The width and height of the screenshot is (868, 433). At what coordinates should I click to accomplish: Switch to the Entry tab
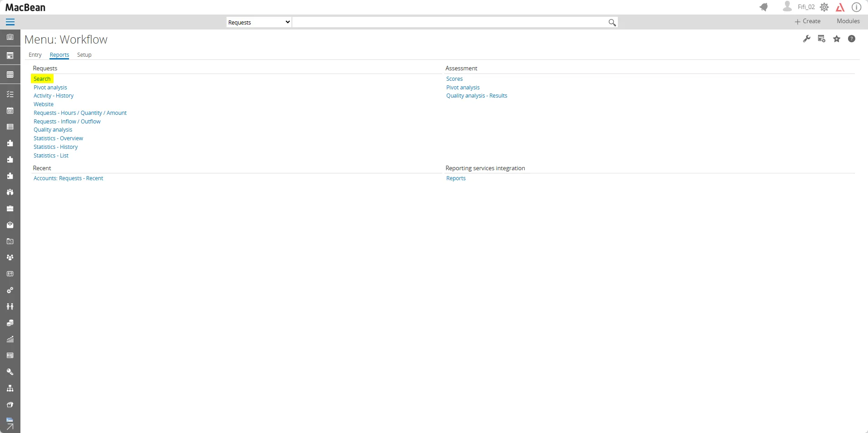[x=35, y=55]
